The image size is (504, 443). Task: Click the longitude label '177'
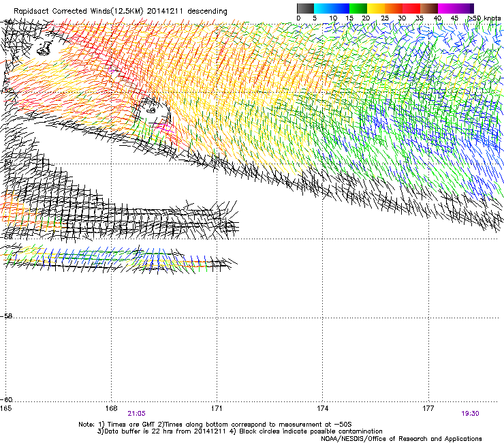pyautogui.click(x=428, y=408)
